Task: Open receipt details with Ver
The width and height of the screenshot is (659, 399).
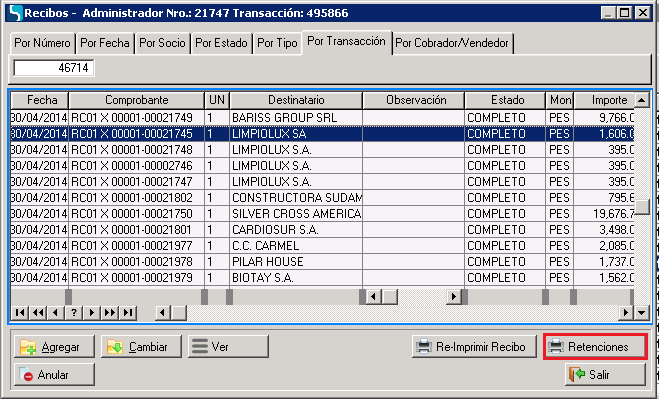Action: point(228,347)
